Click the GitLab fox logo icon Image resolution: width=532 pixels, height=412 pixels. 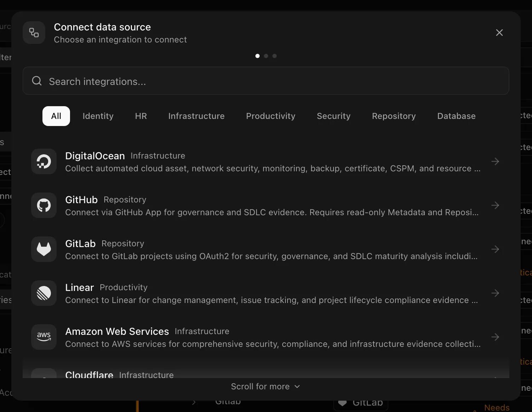[44, 249]
